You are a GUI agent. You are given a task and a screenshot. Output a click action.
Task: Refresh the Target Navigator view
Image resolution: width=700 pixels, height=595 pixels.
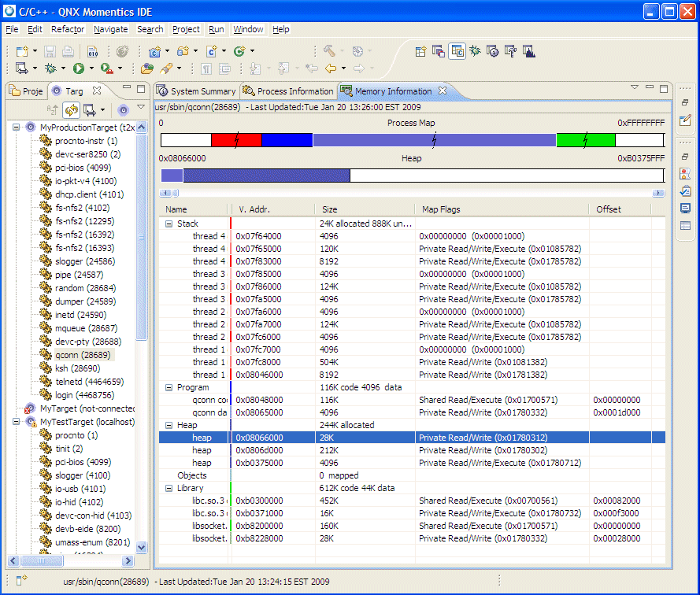[x=71, y=110]
